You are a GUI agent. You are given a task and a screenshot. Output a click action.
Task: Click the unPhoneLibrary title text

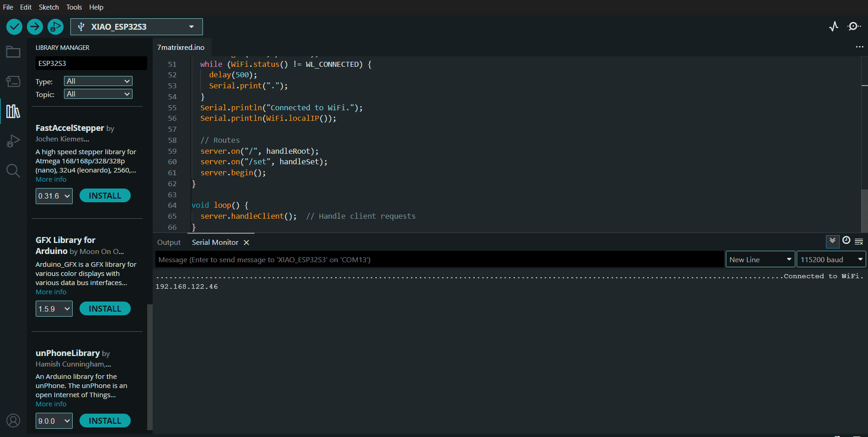(x=68, y=353)
